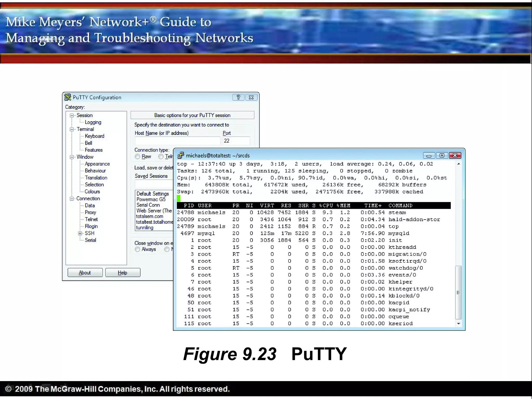The height and width of the screenshot is (399, 532).
Task: Click the %CPU column header in top
Action: tap(326, 205)
